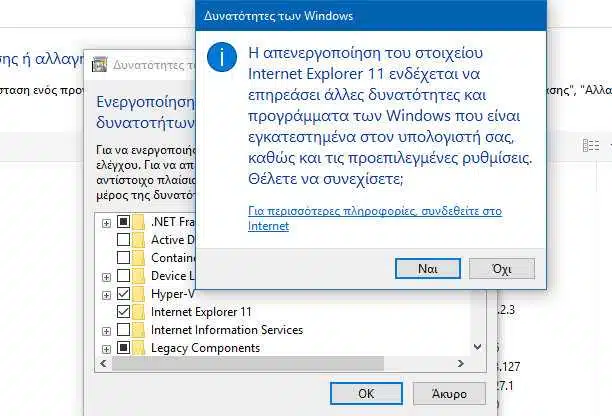Click the blue information icon in dialog
Image resolution: width=612 pixels, height=416 pixels.
[x=222, y=57]
